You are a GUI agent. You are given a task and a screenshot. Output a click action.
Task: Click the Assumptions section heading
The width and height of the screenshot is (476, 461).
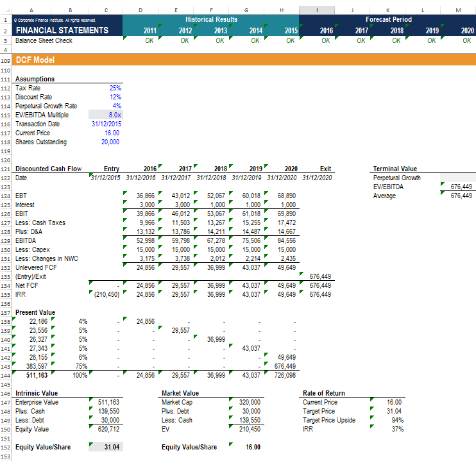35,80
